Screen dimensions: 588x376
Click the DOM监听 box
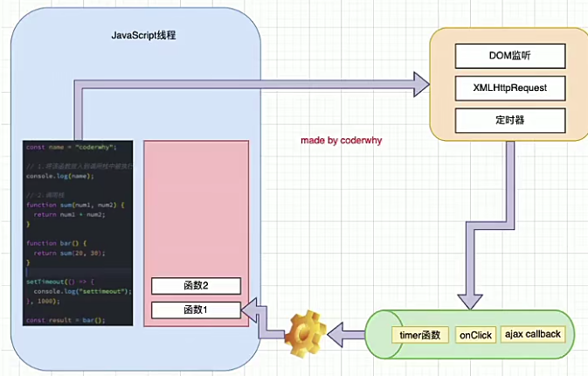point(511,56)
